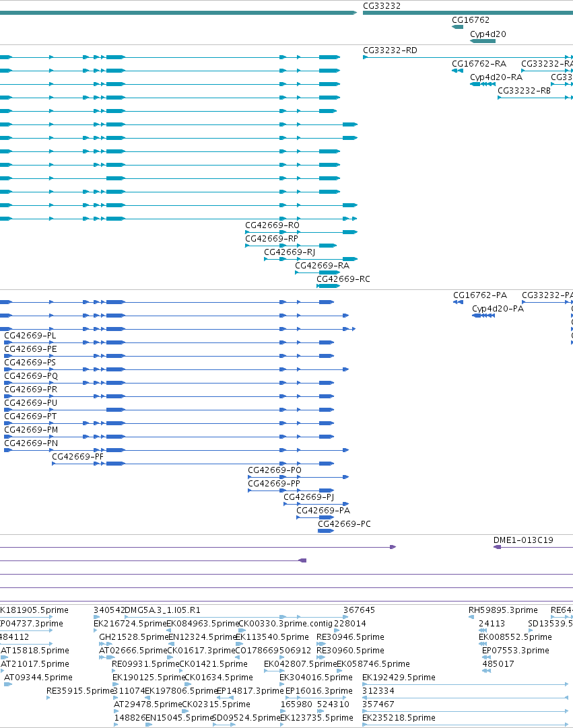The image size is (573, 728).
Task: Open the 357467 EST label
Action: 378,704
